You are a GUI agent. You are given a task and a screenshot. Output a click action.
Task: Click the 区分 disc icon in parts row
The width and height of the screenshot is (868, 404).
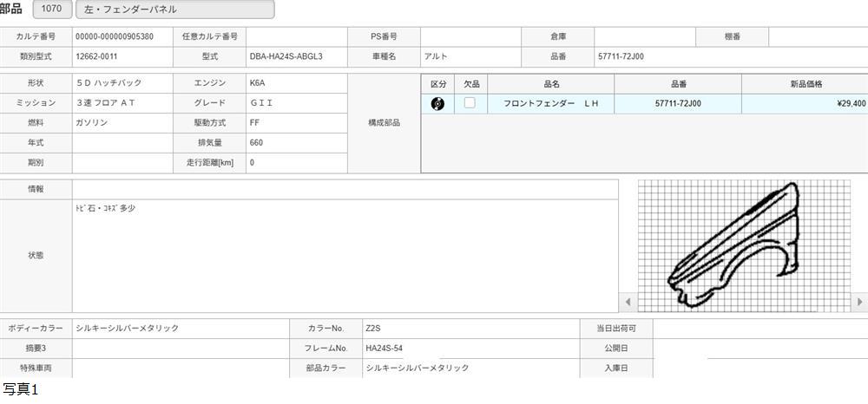pos(437,104)
